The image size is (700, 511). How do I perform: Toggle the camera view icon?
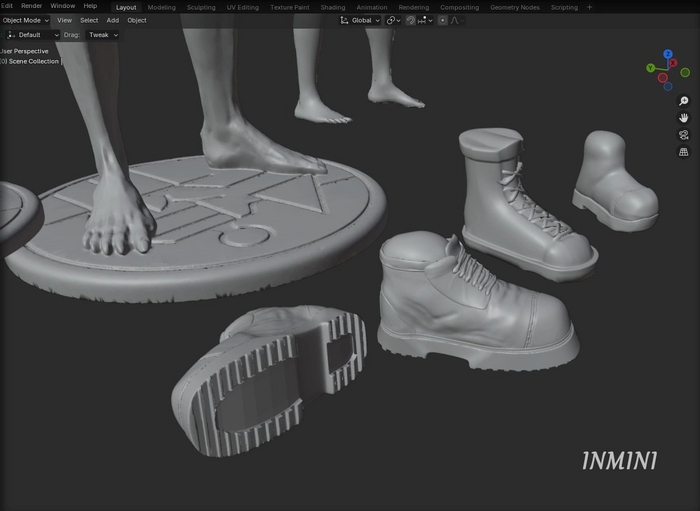(684, 135)
